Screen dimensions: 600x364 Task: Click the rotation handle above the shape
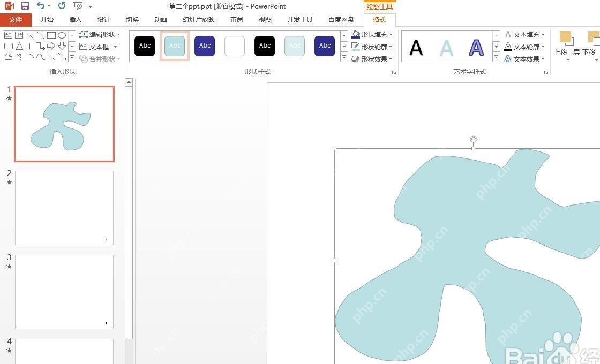(x=474, y=139)
